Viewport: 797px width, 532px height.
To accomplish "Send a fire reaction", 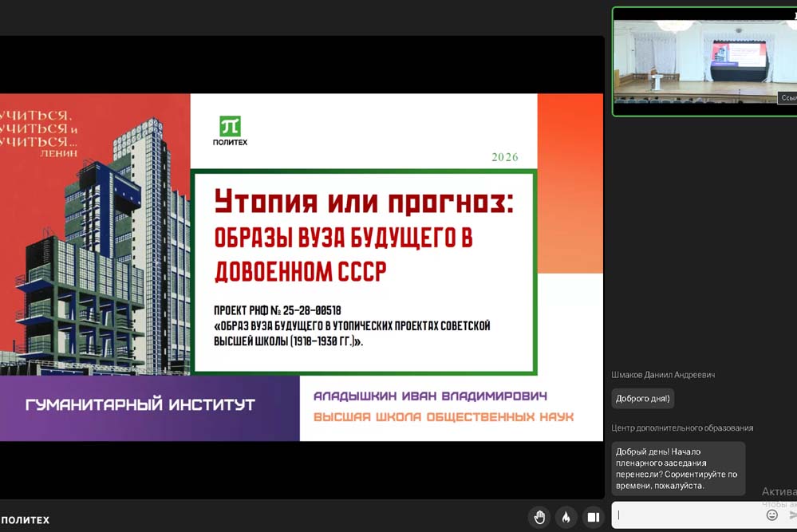I will 566,517.
